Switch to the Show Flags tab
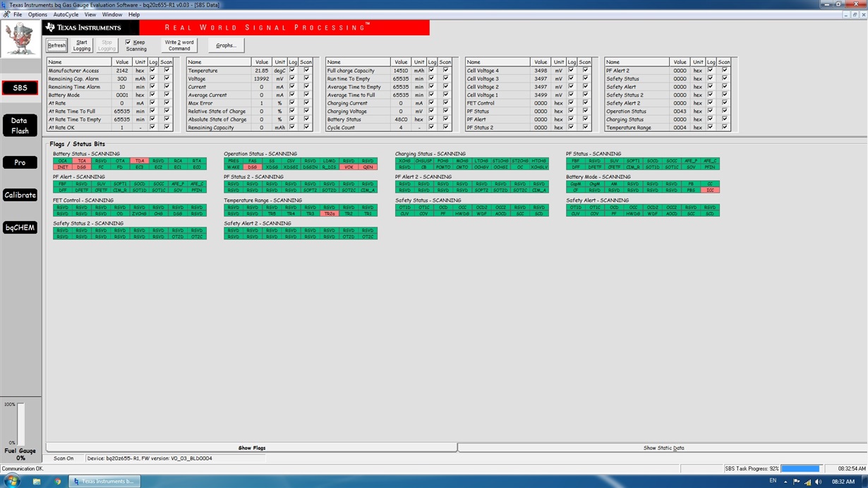 252,448
